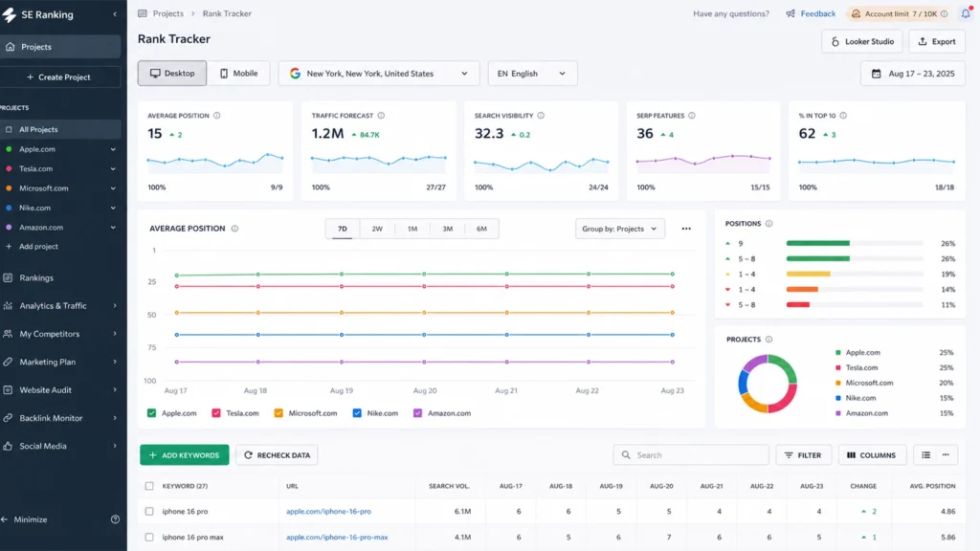Expand the Apple.com project in sidebar
The width and height of the screenshot is (980, 551).
113,149
